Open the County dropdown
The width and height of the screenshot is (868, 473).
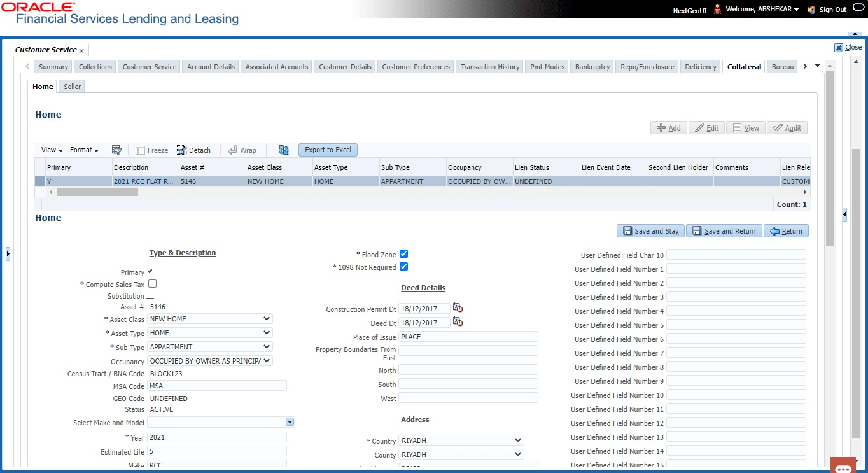pyautogui.click(x=461, y=455)
